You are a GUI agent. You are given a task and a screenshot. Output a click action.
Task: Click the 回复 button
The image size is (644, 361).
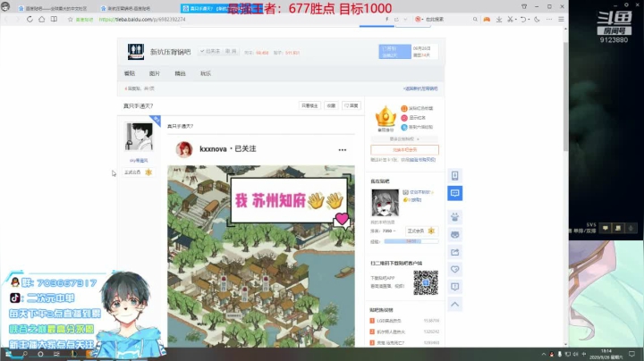[x=352, y=105]
